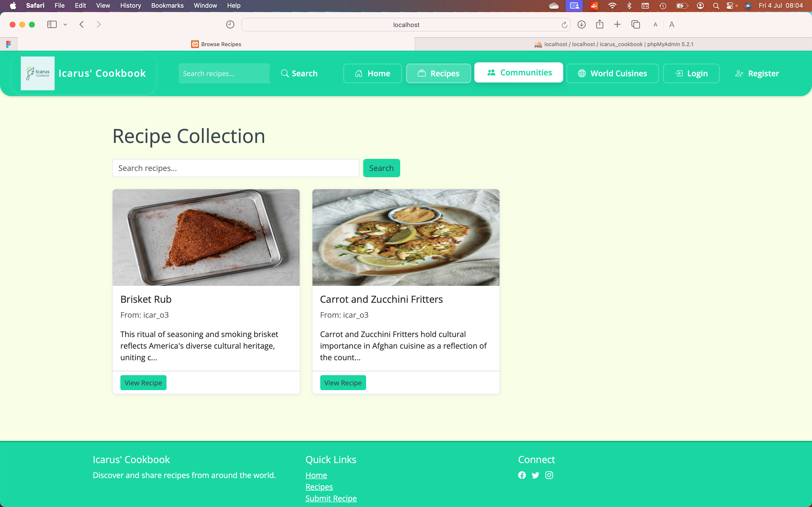Click the Spotlight search icon in the menu bar
The height and width of the screenshot is (507, 812).
point(716,5)
